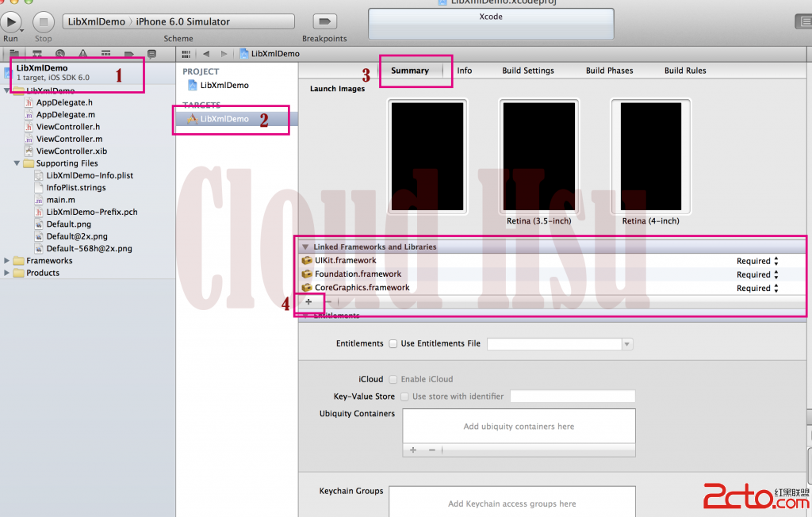Select Foundation.framework row

pos(552,274)
